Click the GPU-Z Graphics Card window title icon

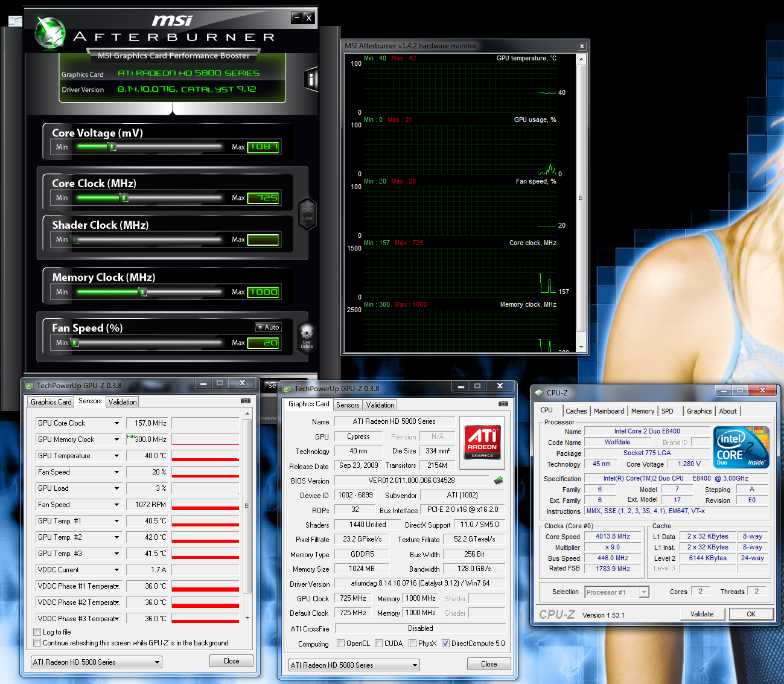[287, 389]
